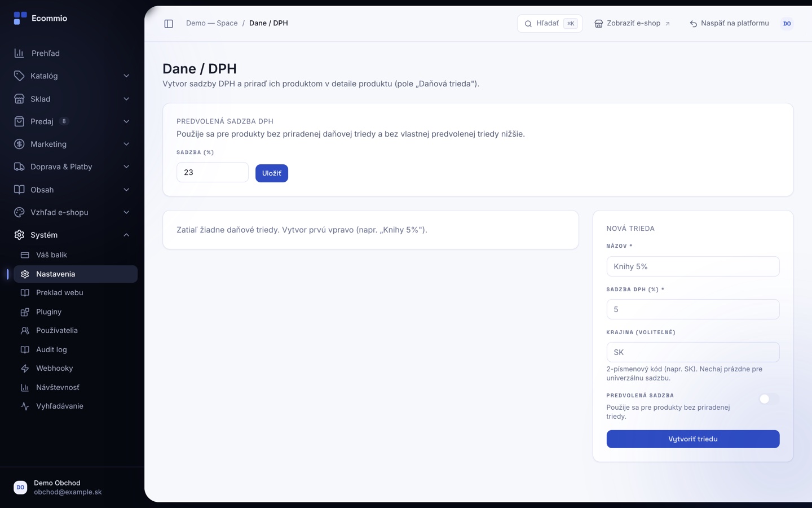Click the Doprava & Platby truck icon

pos(19,167)
